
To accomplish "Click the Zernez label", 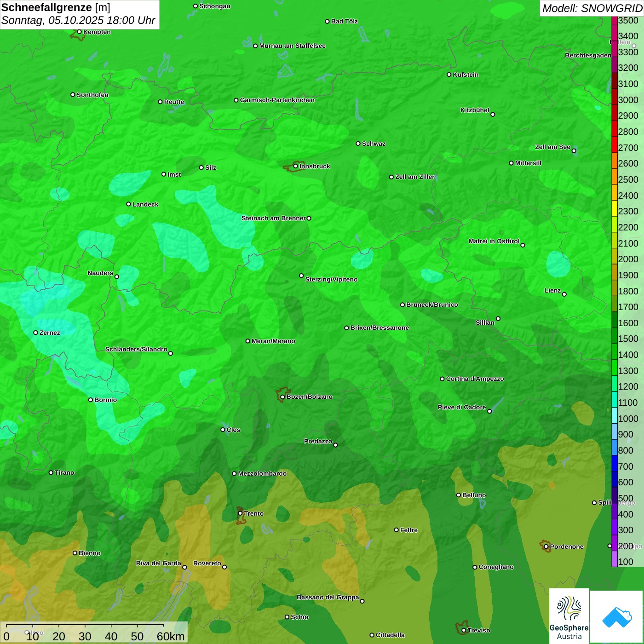I will pyautogui.click(x=50, y=333).
